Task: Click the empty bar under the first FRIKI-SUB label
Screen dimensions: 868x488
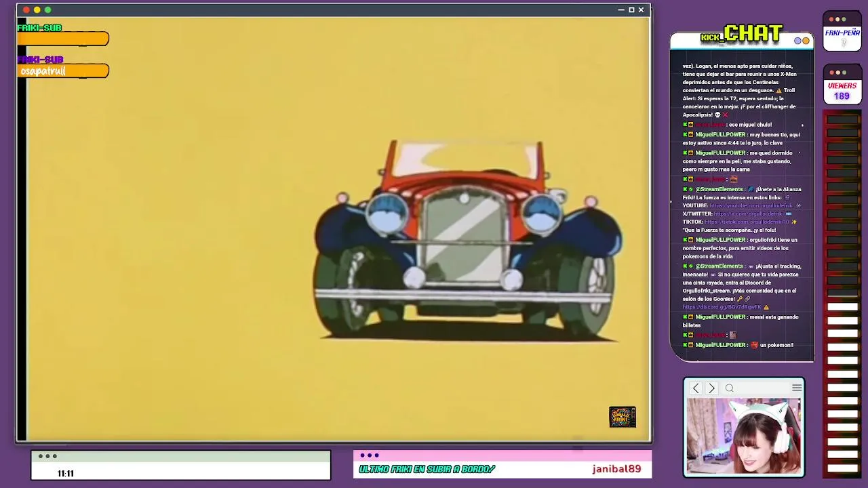Action: pyautogui.click(x=63, y=39)
